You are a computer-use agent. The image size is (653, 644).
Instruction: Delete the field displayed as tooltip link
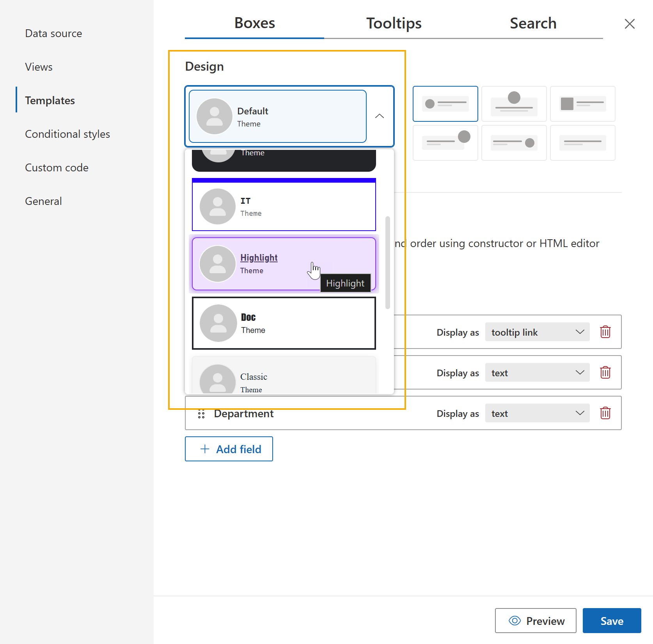(x=605, y=332)
